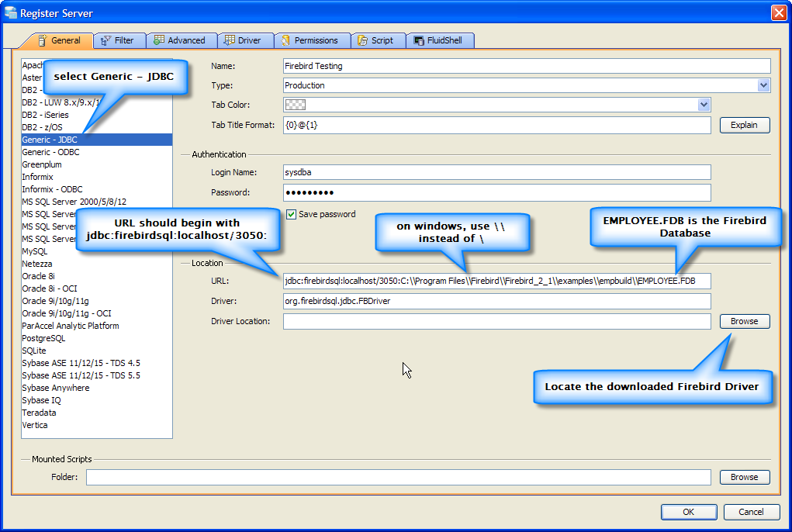792x532 pixels.
Task: Open the Script tab
Action: coord(378,40)
